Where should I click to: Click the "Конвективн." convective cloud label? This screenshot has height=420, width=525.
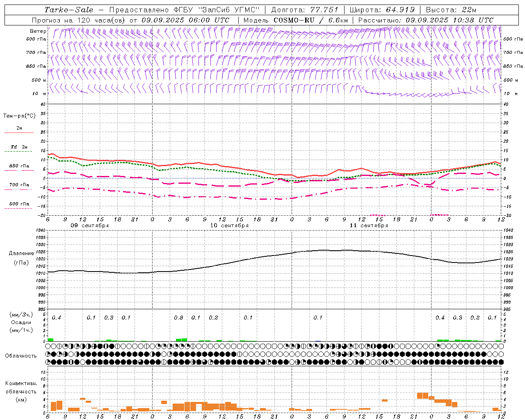(21, 383)
